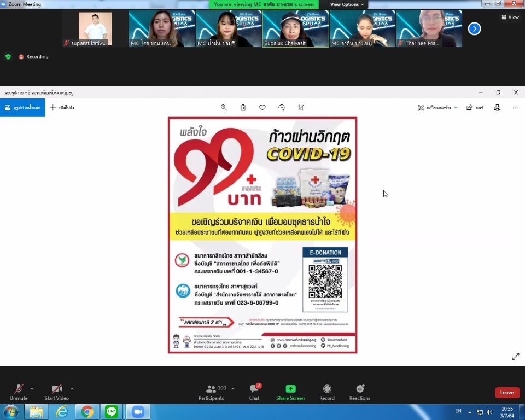Select Tharinee Ma video thumbnail
The width and height of the screenshot is (525, 420).
click(x=430, y=29)
